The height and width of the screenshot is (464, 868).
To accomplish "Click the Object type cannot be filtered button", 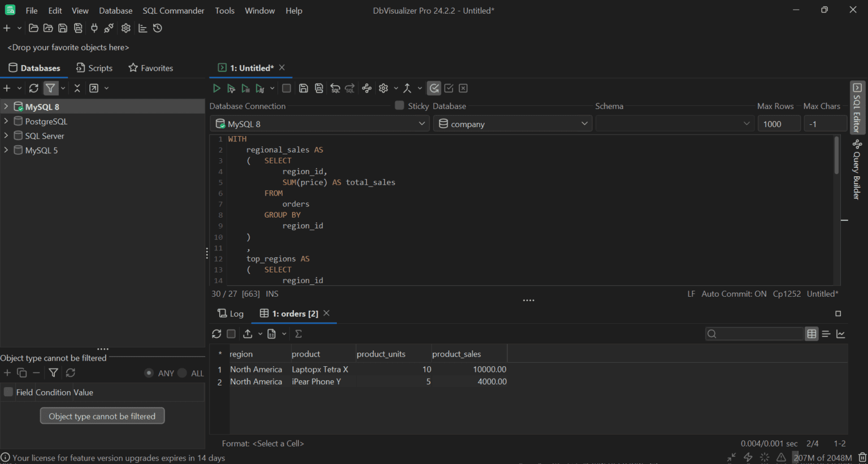I will [102, 415].
